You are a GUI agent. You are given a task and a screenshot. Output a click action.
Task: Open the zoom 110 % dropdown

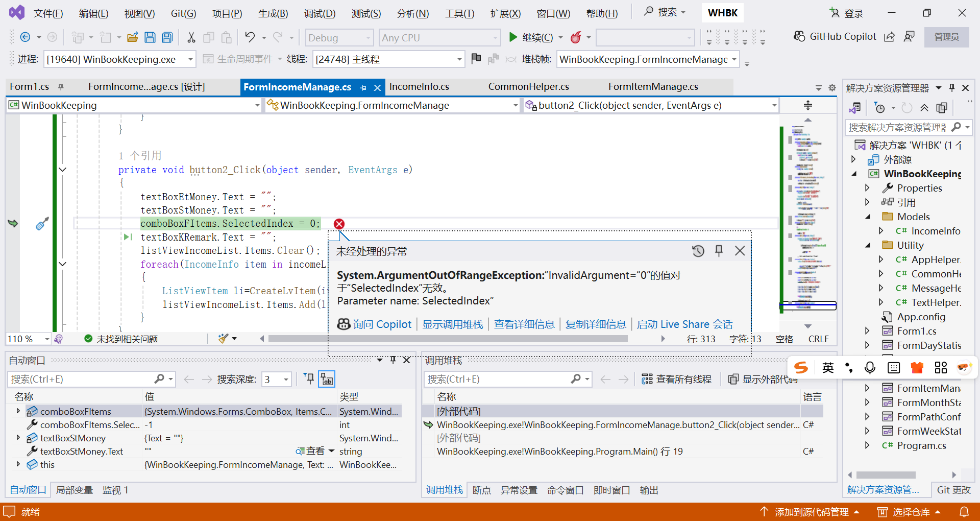(29, 339)
